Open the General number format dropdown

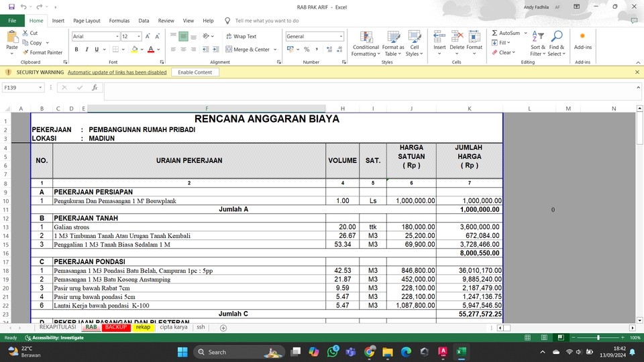[x=341, y=36]
